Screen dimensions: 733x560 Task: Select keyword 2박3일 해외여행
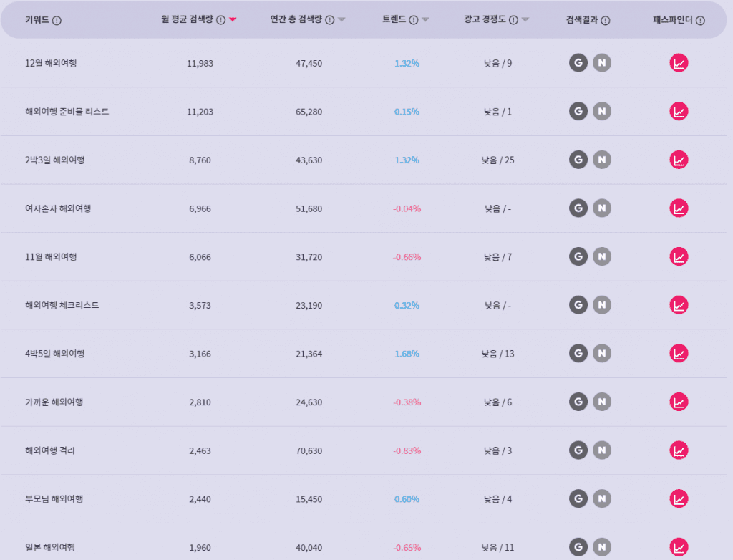[x=54, y=160]
